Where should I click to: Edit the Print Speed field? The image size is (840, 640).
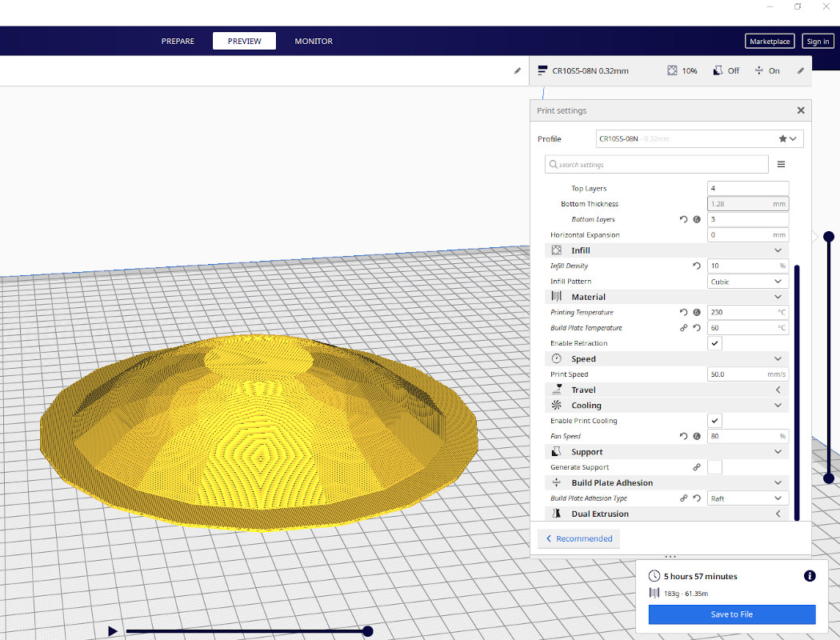point(747,374)
